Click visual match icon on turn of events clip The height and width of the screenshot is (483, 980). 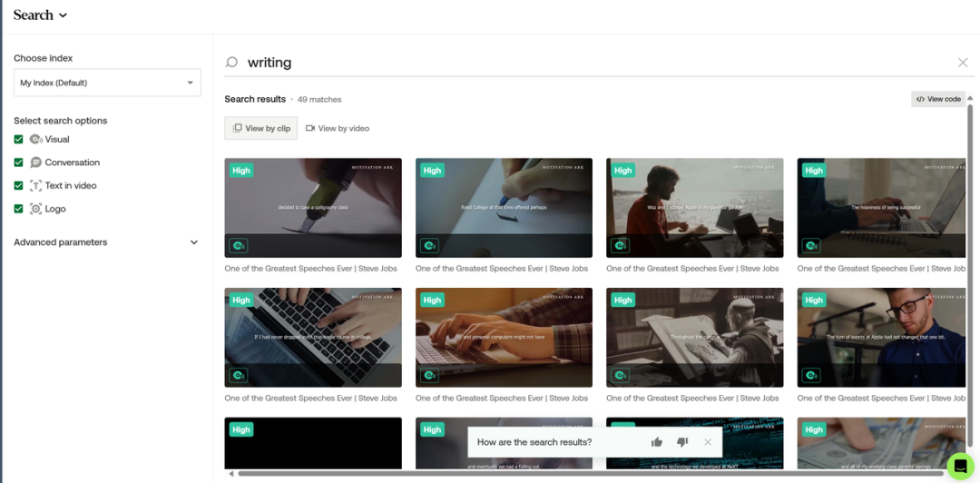coord(811,375)
